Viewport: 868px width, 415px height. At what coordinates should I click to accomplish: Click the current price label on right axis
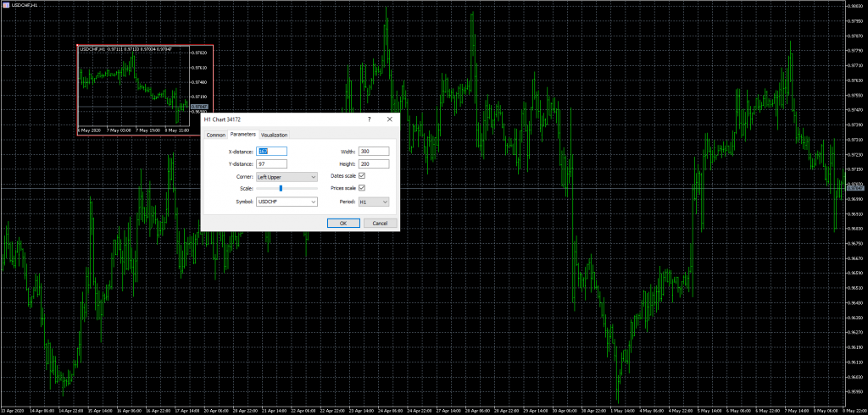pos(855,189)
